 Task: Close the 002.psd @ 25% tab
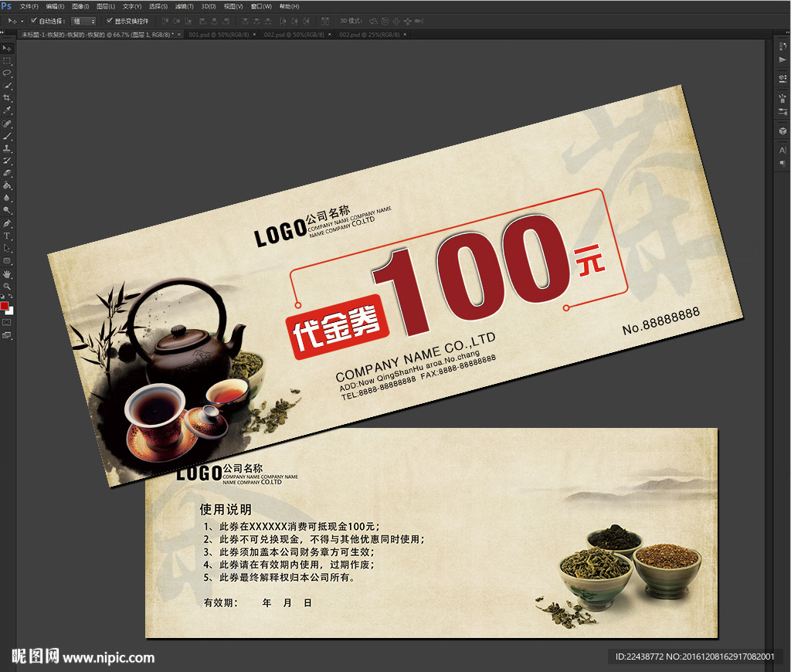(x=405, y=34)
